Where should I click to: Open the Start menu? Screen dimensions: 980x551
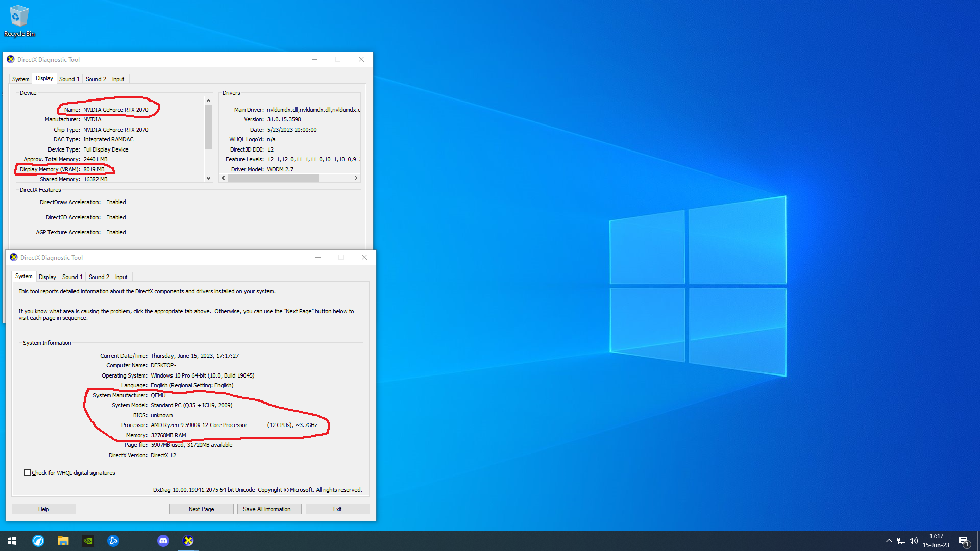click(12, 541)
